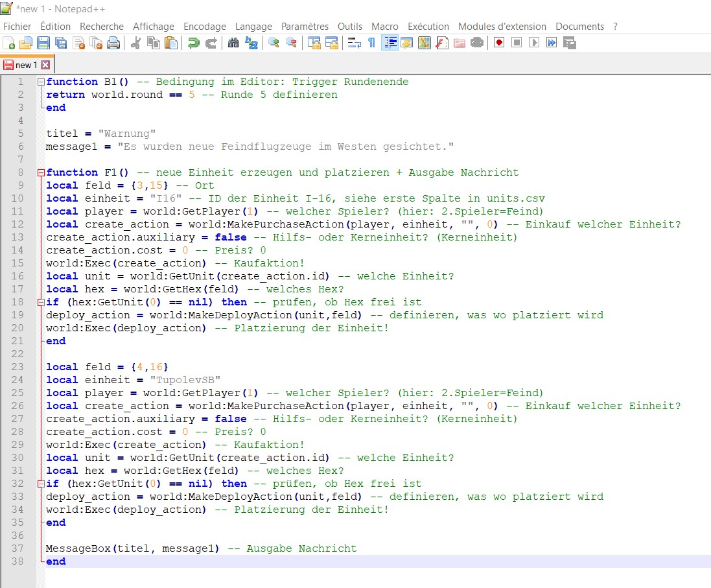This screenshot has width=711, height=588.
Task: Cut selection with the scissors icon
Action: pos(135,43)
